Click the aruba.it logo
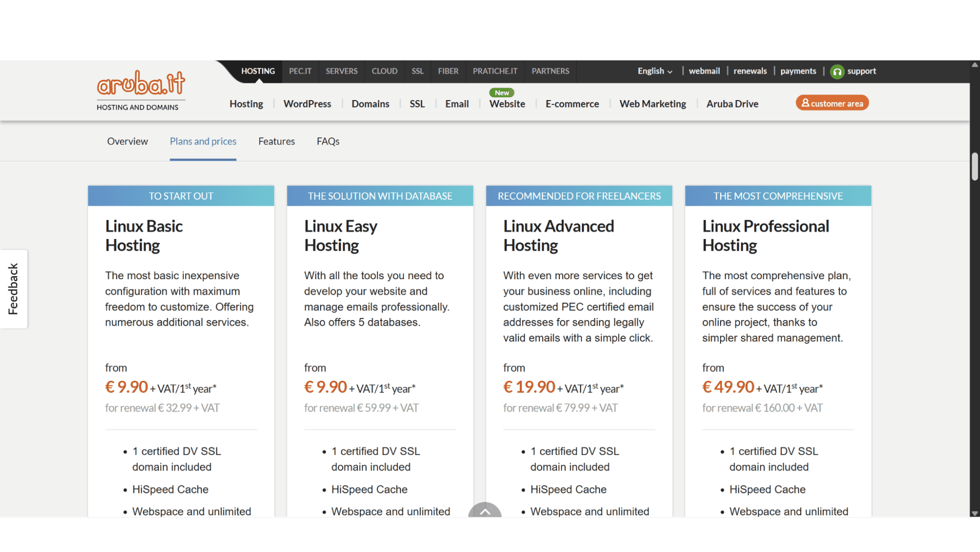Screen dimensions: 980x552 [x=141, y=91]
